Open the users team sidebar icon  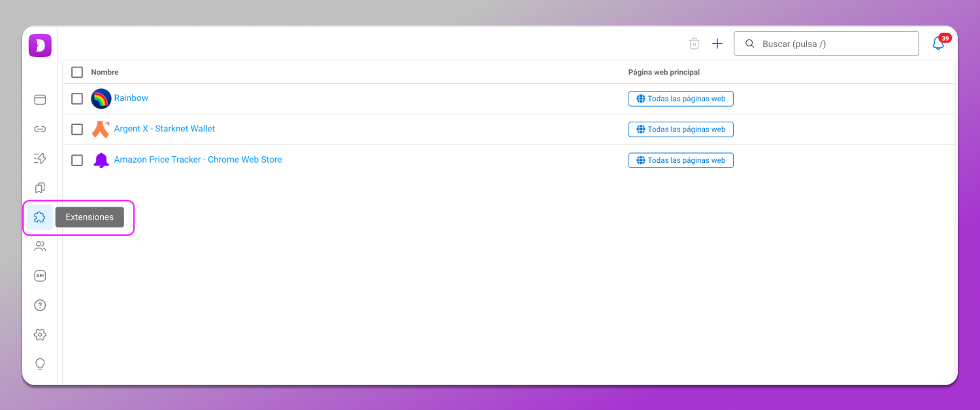coord(40,247)
